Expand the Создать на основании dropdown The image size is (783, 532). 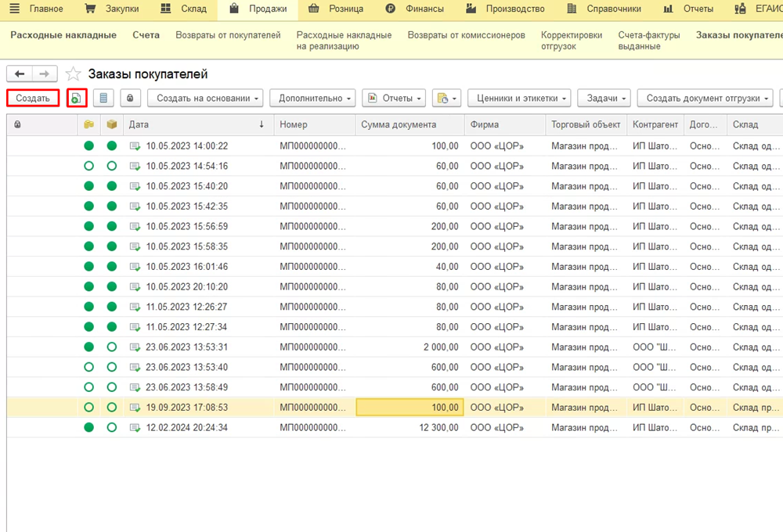tap(208, 99)
